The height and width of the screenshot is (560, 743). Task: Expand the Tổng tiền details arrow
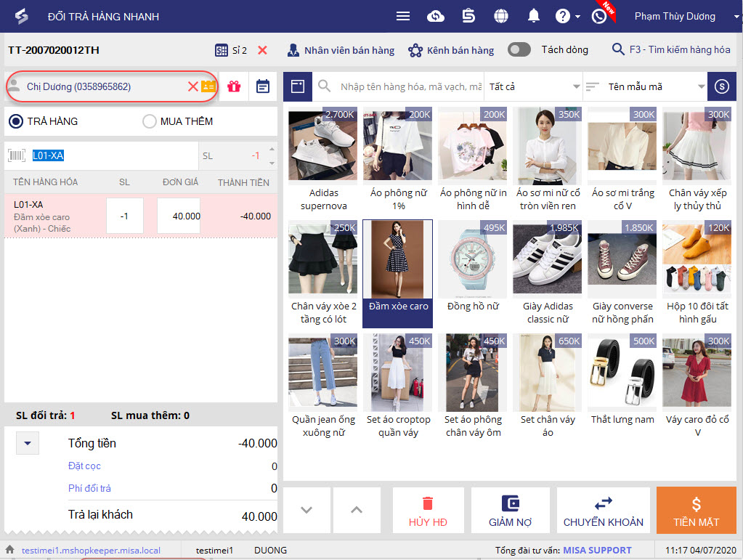(x=28, y=444)
